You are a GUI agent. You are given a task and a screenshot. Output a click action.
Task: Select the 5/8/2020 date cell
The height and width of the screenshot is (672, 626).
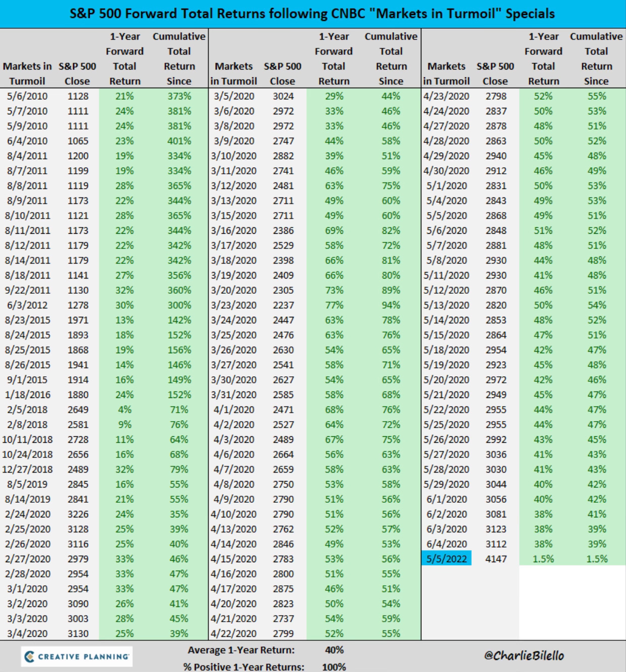447,260
